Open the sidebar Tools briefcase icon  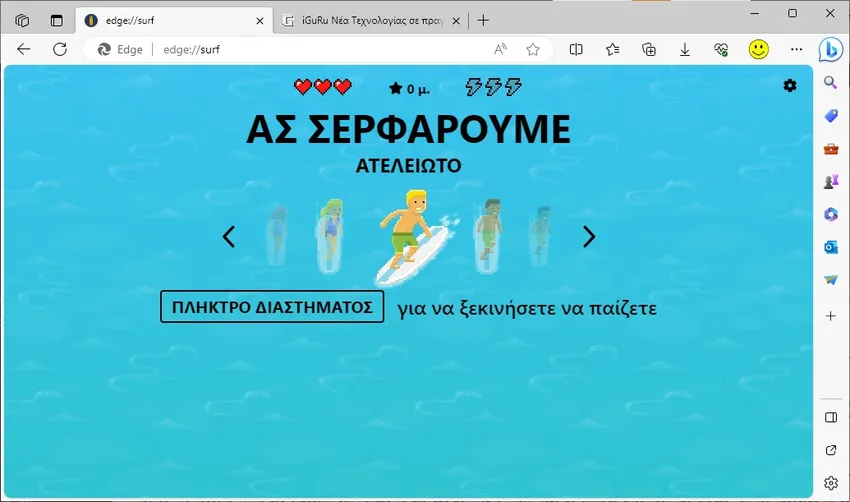(830, 149)
